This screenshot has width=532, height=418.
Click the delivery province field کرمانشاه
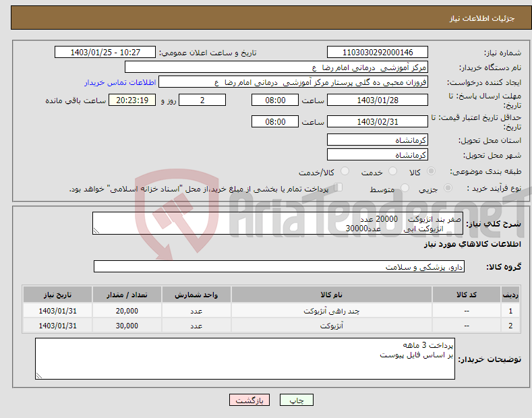(x=378, y=140)
